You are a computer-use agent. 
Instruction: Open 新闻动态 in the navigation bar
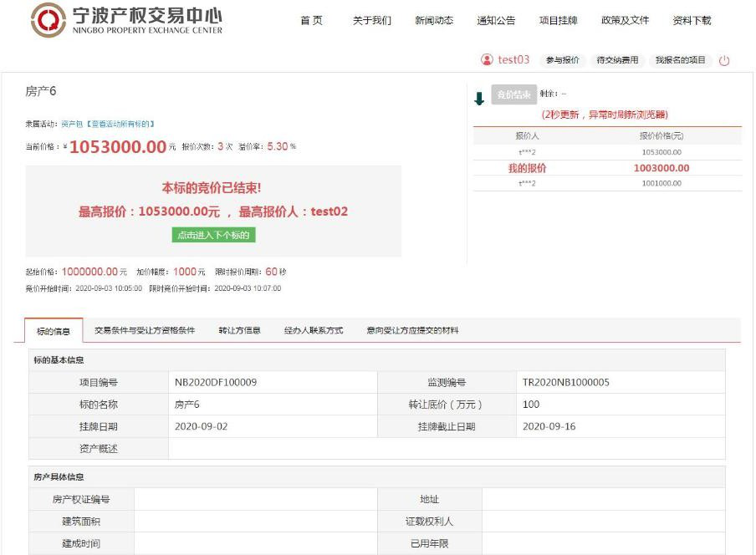click(434, 21)
